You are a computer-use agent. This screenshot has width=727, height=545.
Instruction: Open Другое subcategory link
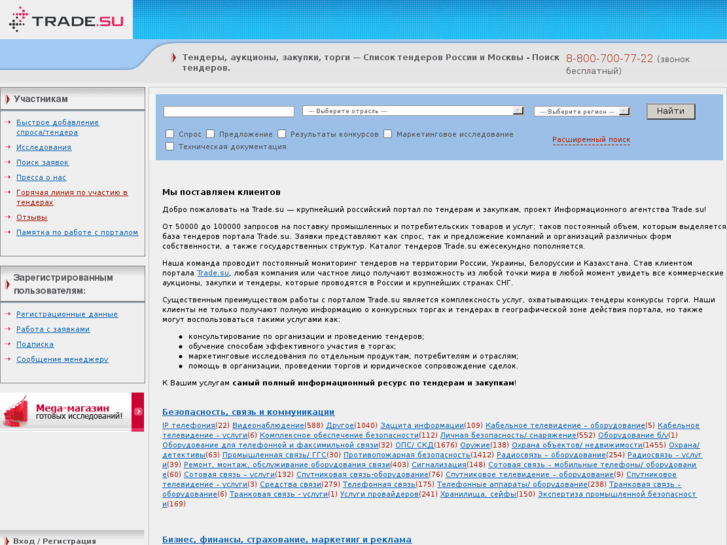tap(340, 425)
